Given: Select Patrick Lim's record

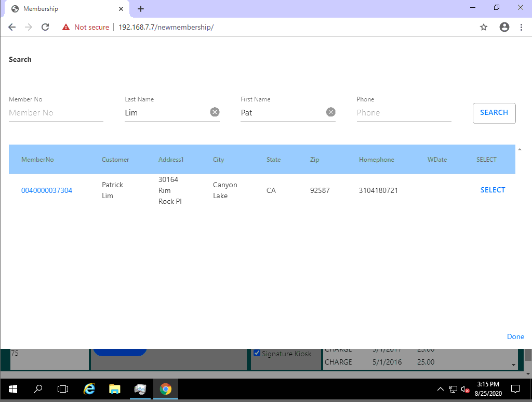Looking at the screenshot, I should click(493, 190).
